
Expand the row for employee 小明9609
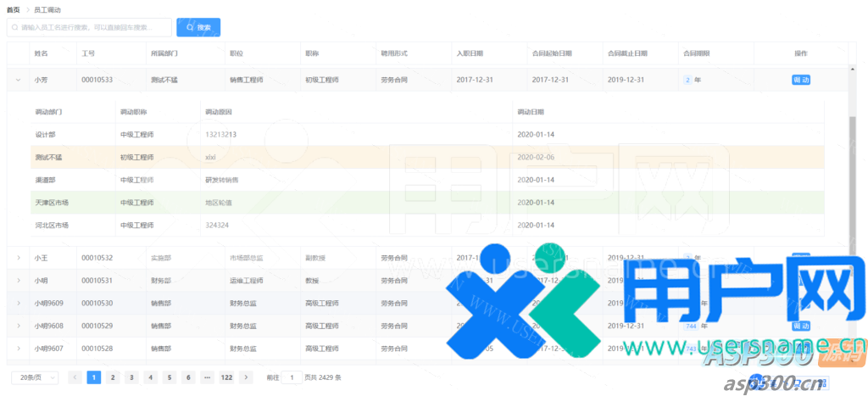[19, 303]
